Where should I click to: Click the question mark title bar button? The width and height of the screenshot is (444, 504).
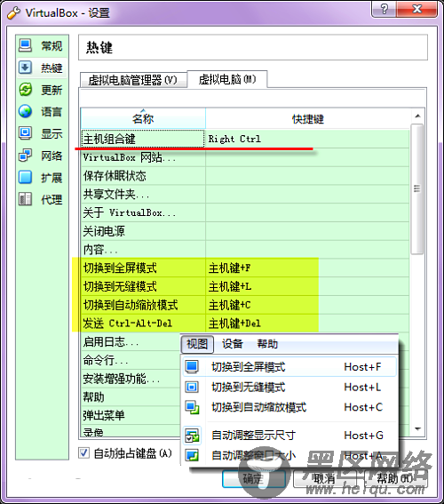click(384, 9)
